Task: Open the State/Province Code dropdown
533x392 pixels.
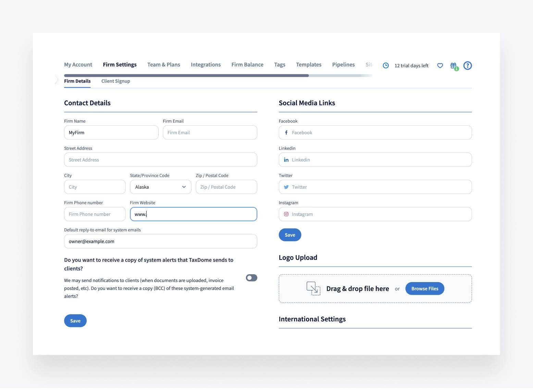Action: coord(160,187)
